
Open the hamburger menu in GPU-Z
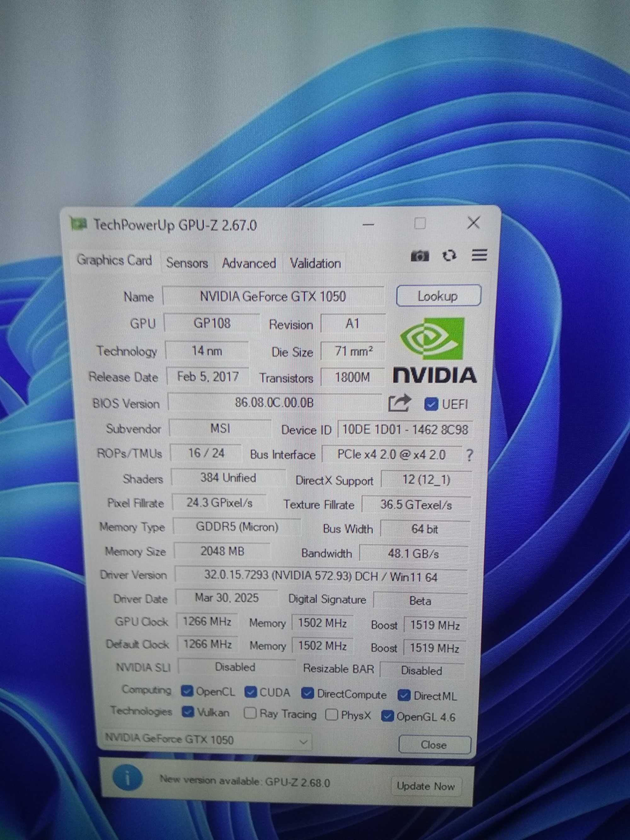(x=479, y=255)
